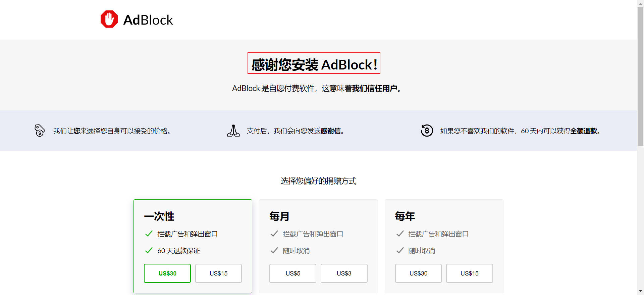Click the circular-arrow dollar refund icon
This screenshot has width=644, height=295.
click(427, 131)
